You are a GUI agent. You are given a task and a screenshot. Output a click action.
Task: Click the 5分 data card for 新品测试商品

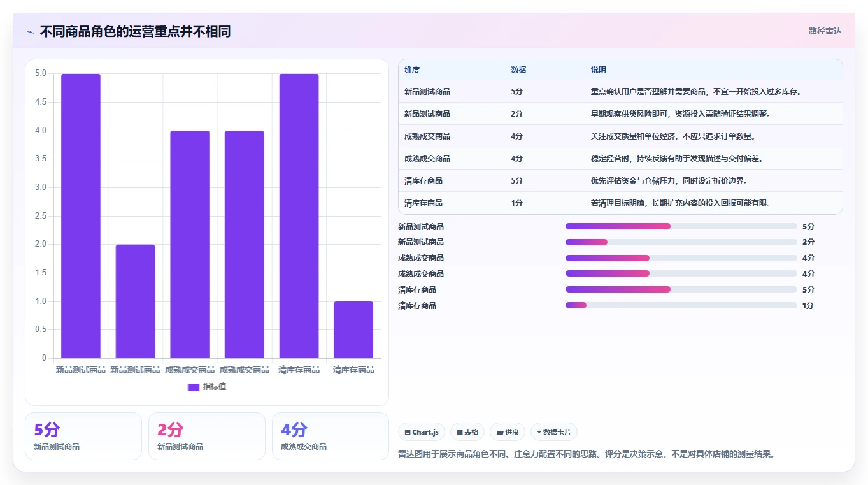(x=83, y=436)
